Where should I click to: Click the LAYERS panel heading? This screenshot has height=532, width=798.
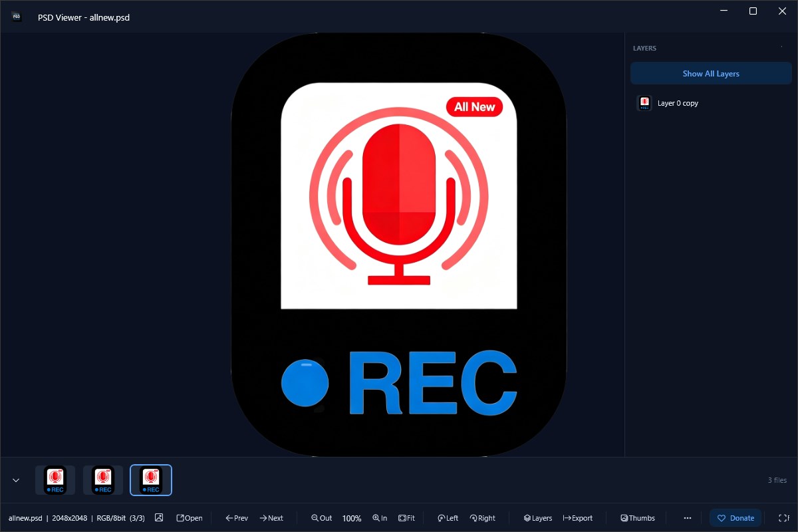click(x=644, y=49)
